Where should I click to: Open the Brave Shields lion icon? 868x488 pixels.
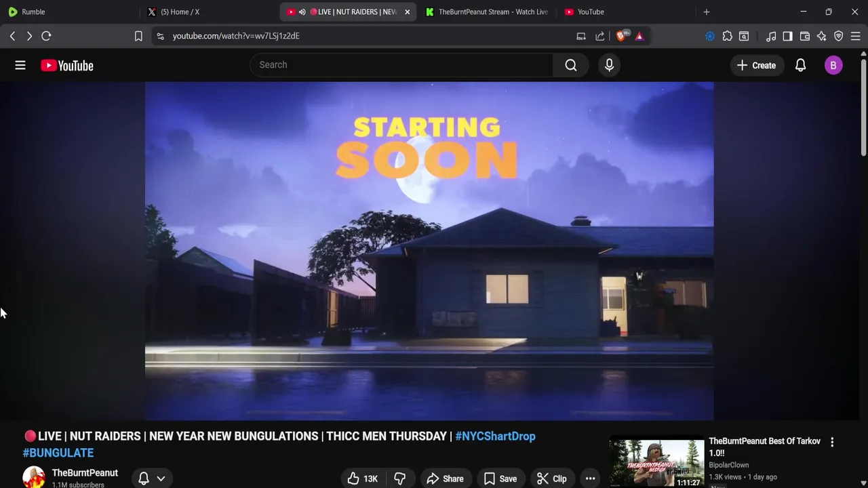point(621,36)
